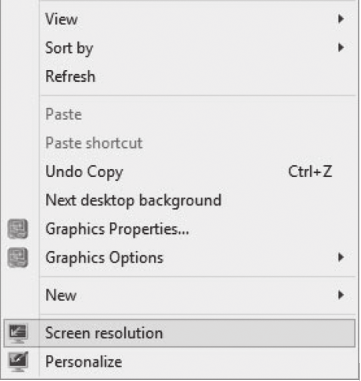The image size is (361, 381).
Task: Open the Graphics Options entry text
Action: click(104, 258)
